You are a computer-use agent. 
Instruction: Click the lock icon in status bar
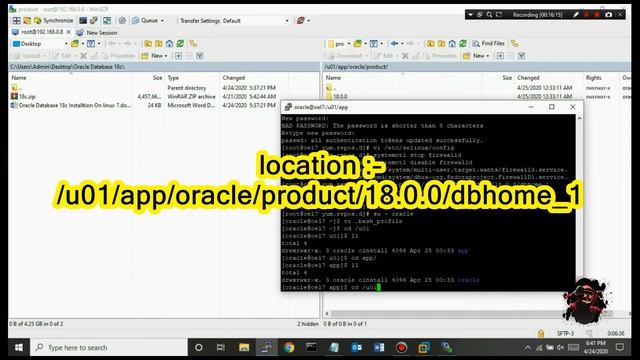point(541,333)
